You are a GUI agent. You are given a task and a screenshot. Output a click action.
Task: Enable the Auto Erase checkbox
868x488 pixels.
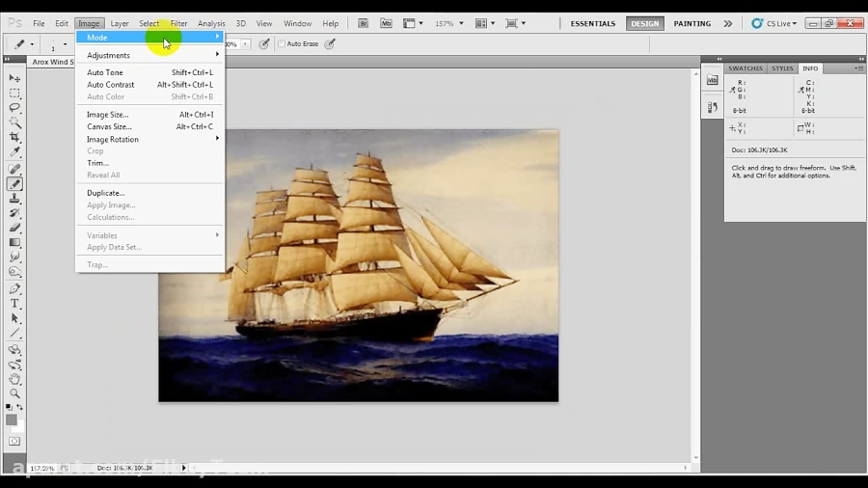[282, 43]
